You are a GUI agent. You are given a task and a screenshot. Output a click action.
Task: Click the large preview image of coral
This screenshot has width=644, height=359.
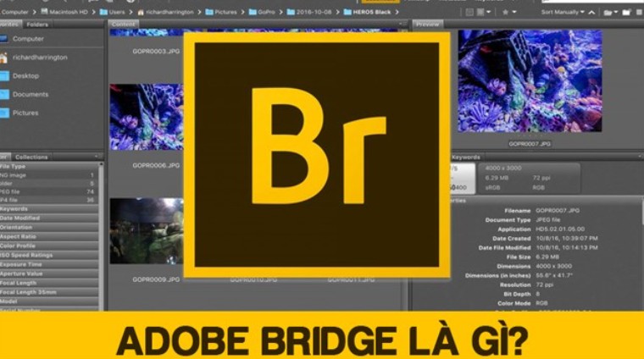point(530,80)
